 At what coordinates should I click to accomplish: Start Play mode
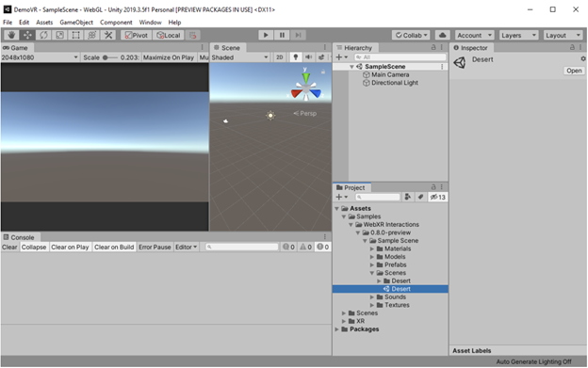pyautogui.click(x=266, y=35)
